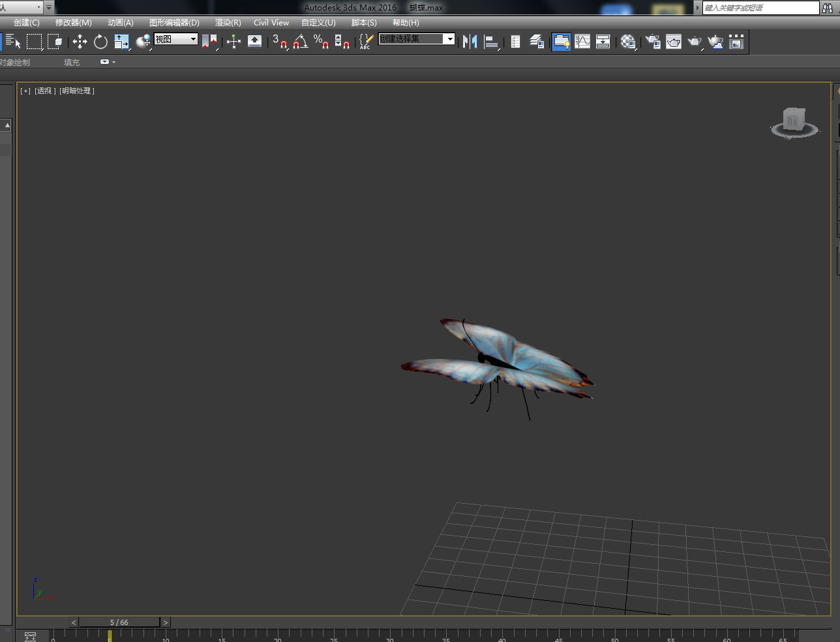Image resolution: width=840 pixels, height=642 pixels.
Task: Click the 5 / 66 time slider
Action: click(x=119, y=622)
